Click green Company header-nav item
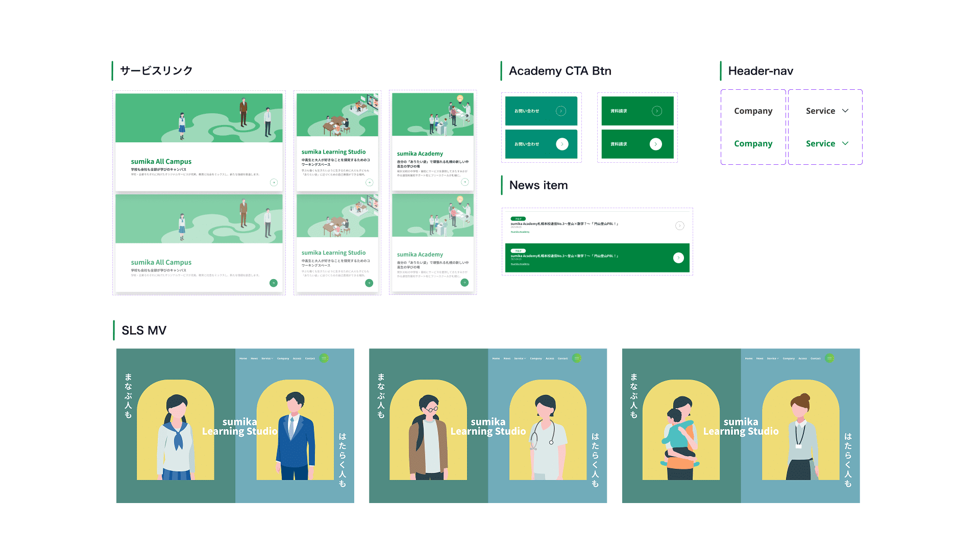 point(753,143)
